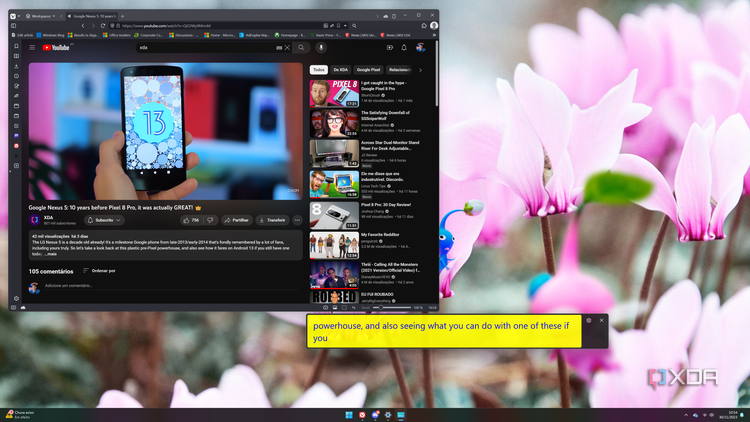The image size is (750, 422).
Task: Open the Windows Blog bookmark
Action: (50, 35)
